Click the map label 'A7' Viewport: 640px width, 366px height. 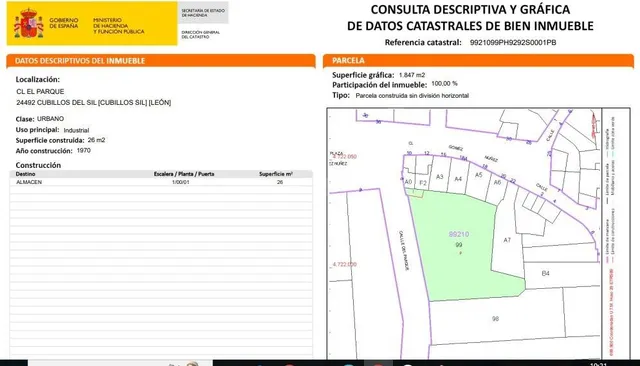pos(507,240)
